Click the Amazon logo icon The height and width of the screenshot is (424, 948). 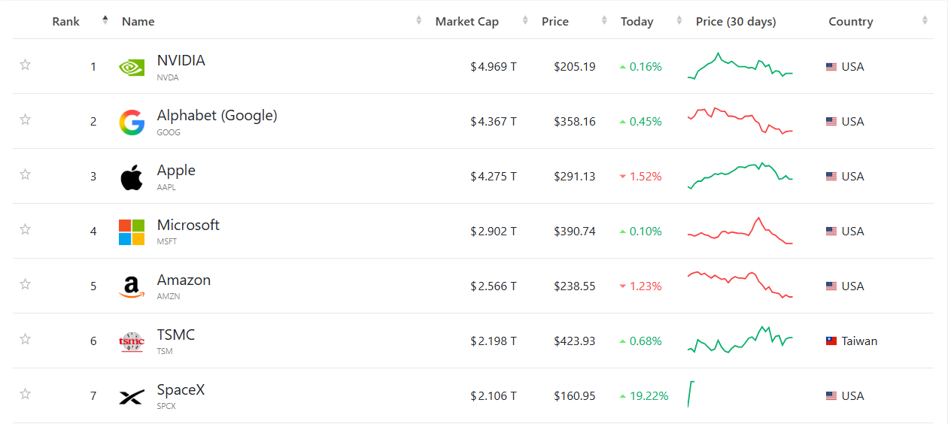point(131,287)
